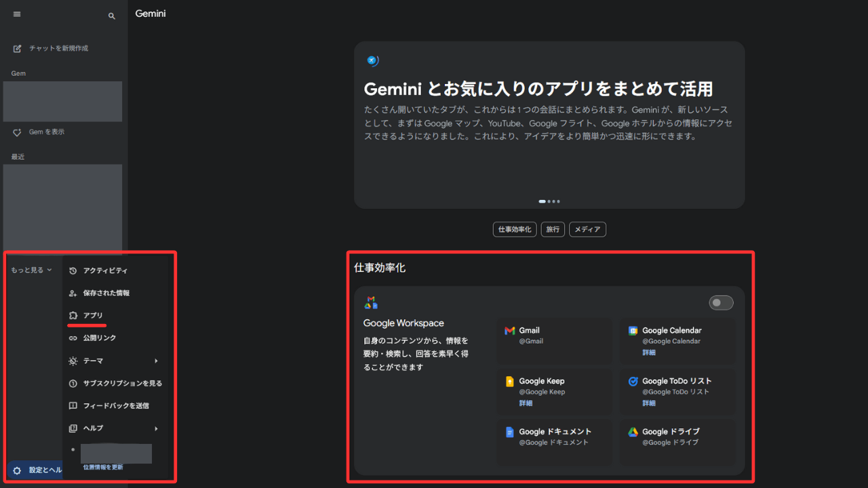Click the 最近 sidebar label
The width and height of the screenshot is (868, 488).
click(x=18, y=157)
